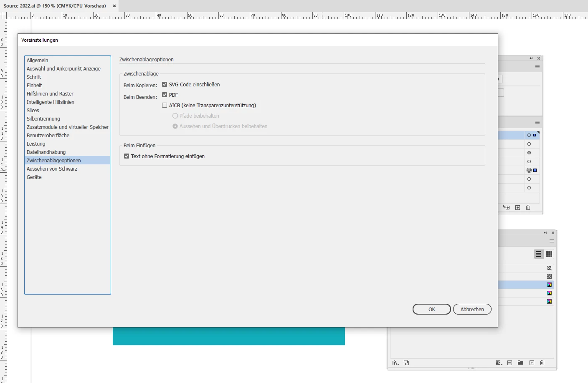The width and height of the screenshot is (588, 383).
Task: Toggle Text ohne Formatierung einfügen checkbox
Action: pos(127,156)
